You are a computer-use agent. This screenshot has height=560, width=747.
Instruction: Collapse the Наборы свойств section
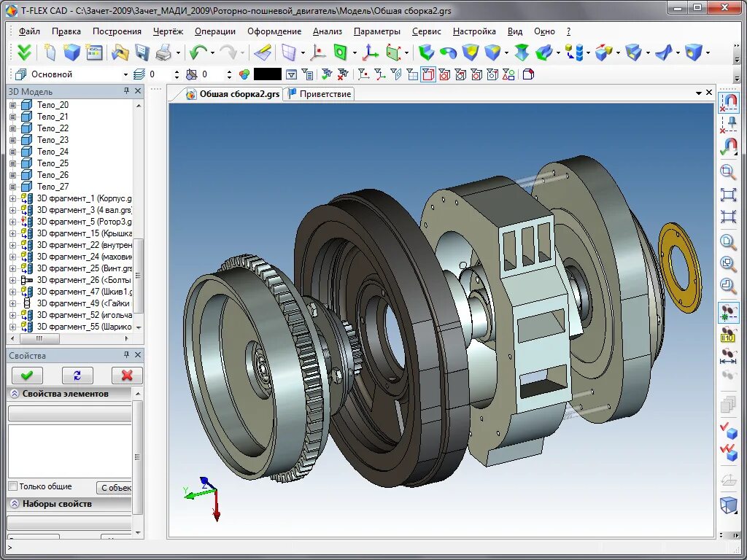15,504
